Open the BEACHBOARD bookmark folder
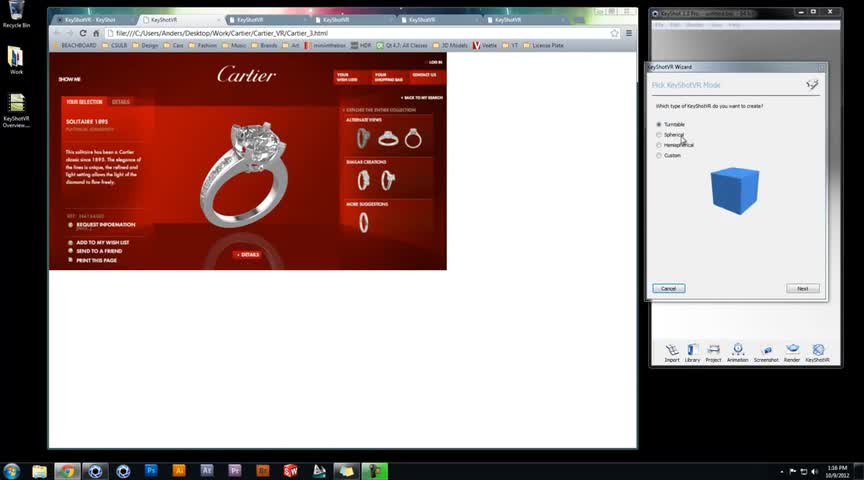Viewport: 864px width, 480px height. pos(74,46)
